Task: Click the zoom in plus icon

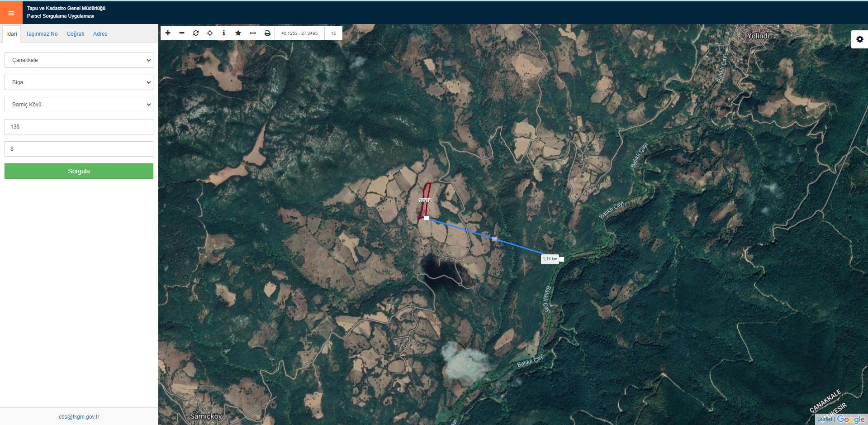Action: pos(168,33)
